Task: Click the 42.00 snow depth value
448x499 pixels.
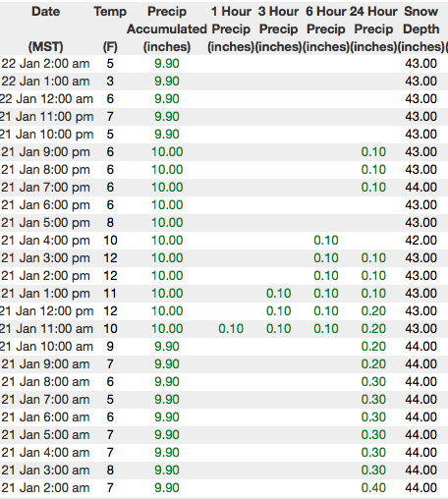Action: [x=420, y=241]
